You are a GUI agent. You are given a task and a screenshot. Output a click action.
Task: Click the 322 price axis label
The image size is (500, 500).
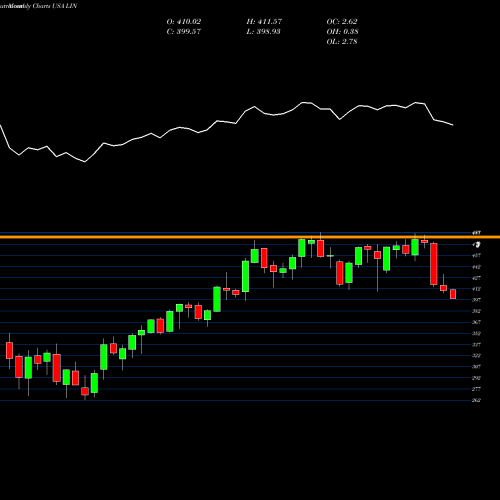click(x=477, y=356)
